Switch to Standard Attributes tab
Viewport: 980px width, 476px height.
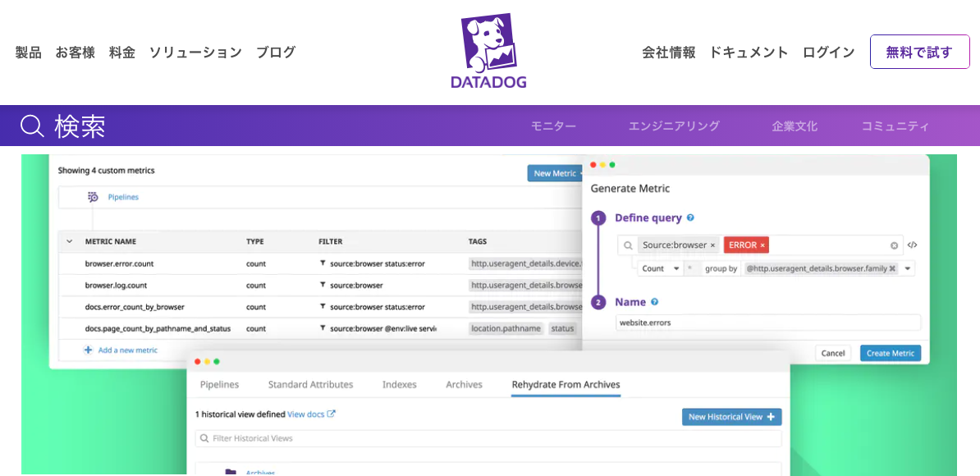310,384
